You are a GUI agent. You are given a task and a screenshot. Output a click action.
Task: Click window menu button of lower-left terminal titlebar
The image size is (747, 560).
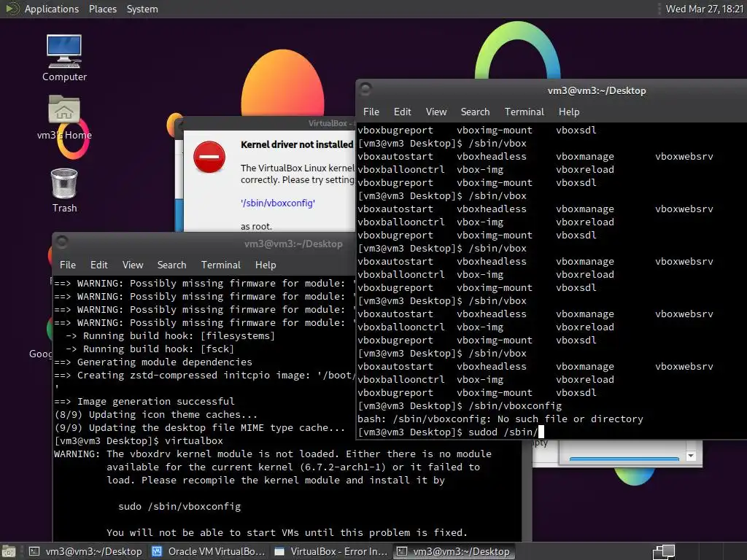click(62, 242)
